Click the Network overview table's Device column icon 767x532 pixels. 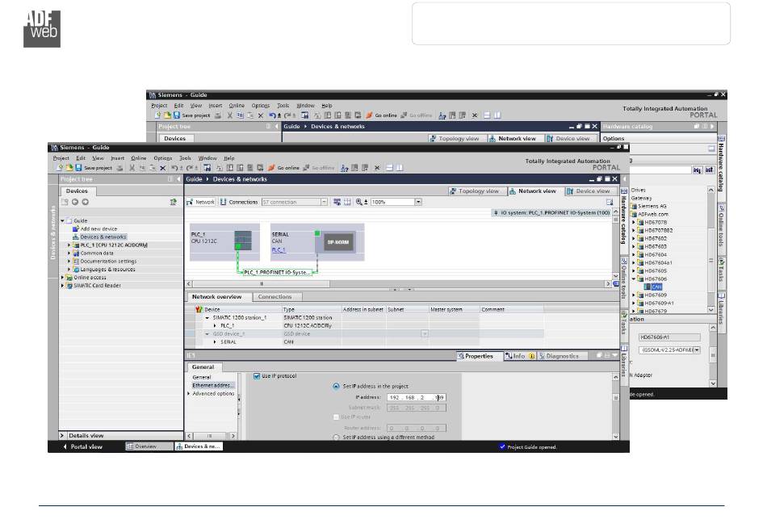click(199, 309)
